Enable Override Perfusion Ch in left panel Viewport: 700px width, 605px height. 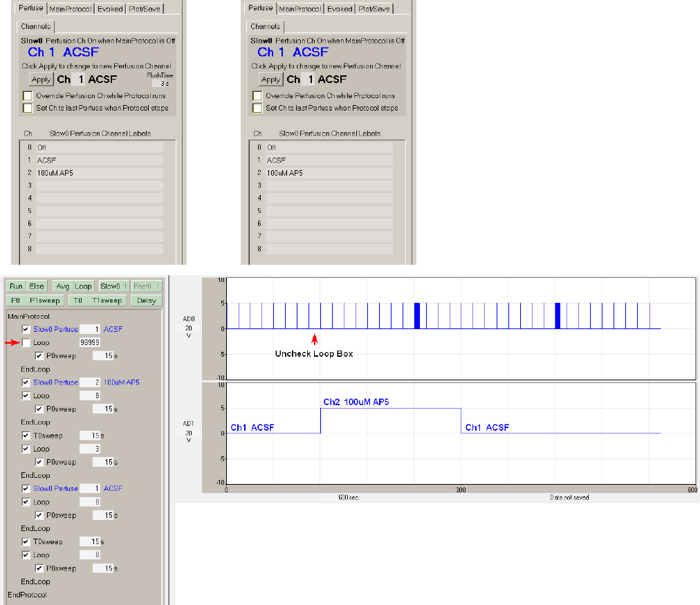pyautogui.click(x=28, y=96)
